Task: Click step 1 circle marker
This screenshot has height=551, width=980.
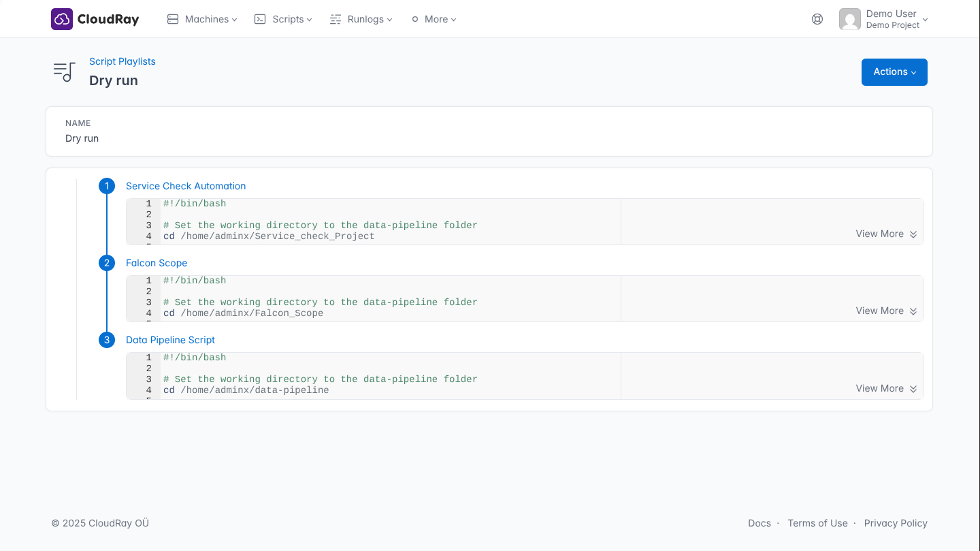Action: (x=107, y=186)
